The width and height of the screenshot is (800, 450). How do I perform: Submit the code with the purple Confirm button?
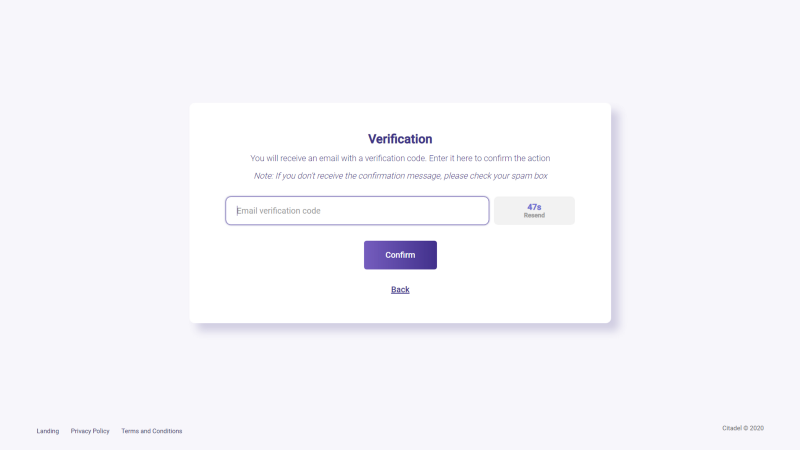tap(400, 255)
